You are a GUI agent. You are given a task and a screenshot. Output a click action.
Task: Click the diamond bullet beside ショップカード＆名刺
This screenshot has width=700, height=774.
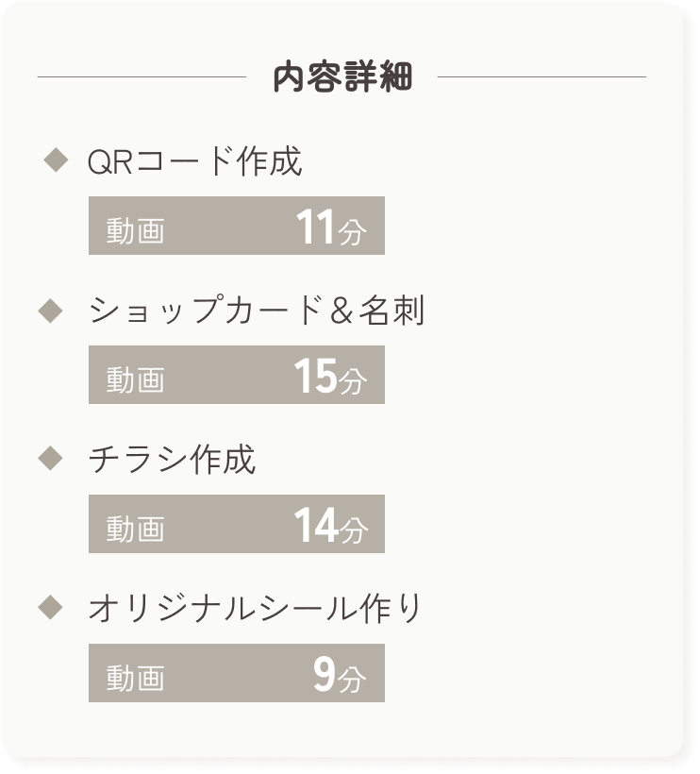click(49, 310)
